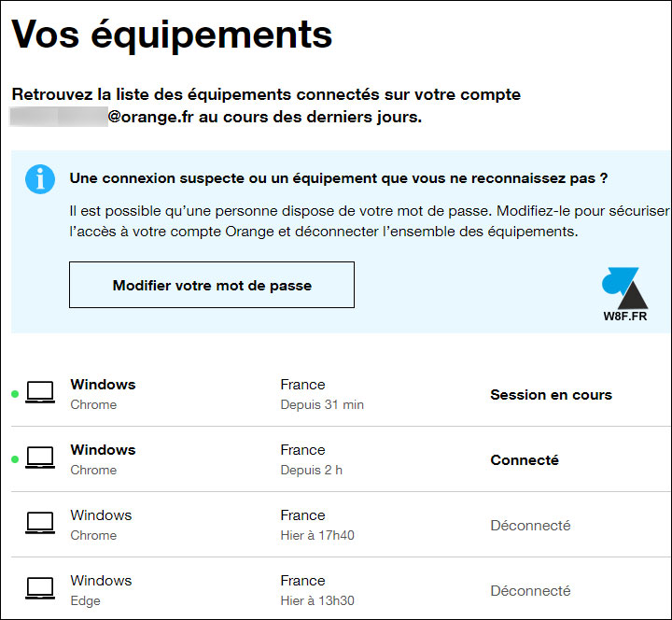
Task: Click 'Depuis 31 min' timestamp
Action: [x=322, y=404]
